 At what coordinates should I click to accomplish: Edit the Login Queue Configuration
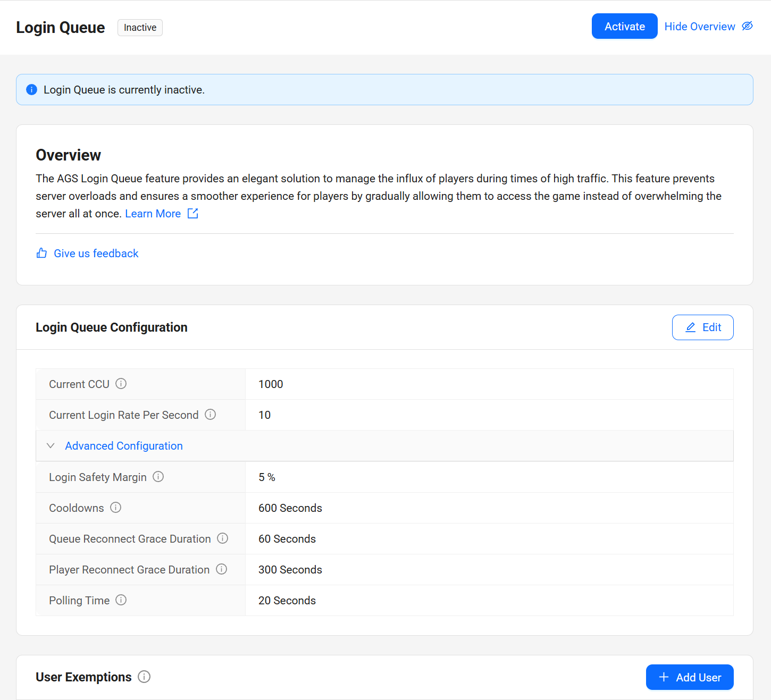tap(703, 327)
